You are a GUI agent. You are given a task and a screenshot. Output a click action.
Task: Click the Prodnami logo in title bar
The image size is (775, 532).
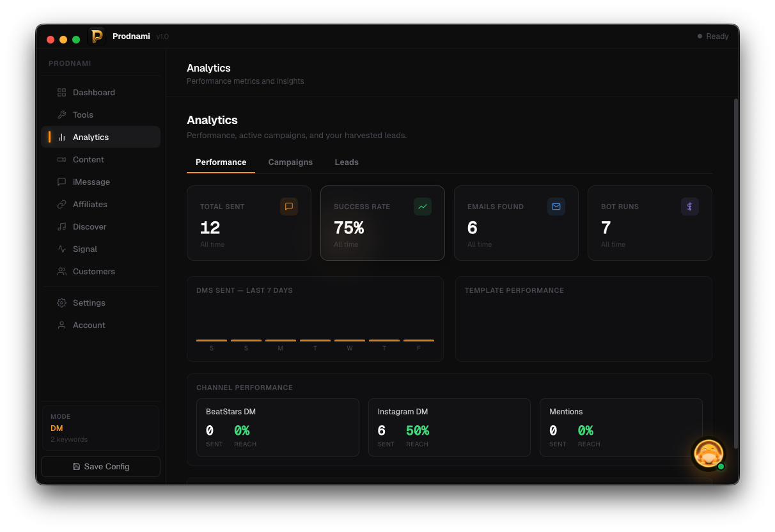(x=97, y=36)
